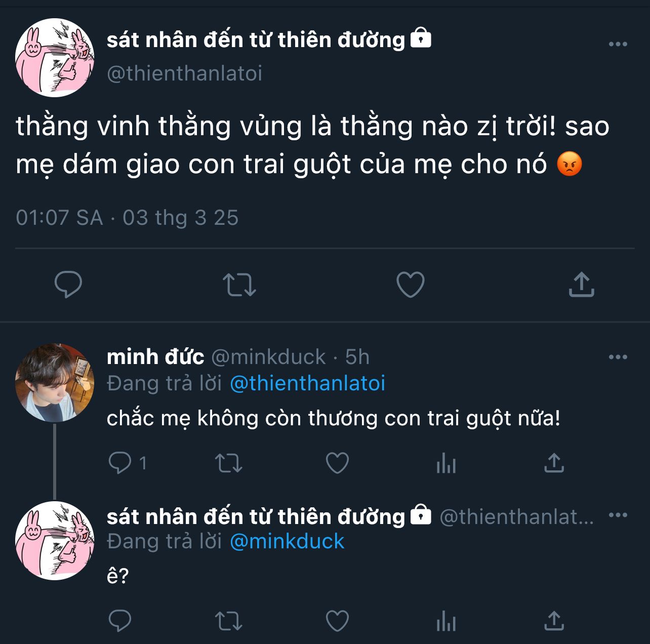Open the blue @thienthanlatoi mention link
Image resolution: width=650 pixels, height=644 pixels.
(x=307, y=383)
